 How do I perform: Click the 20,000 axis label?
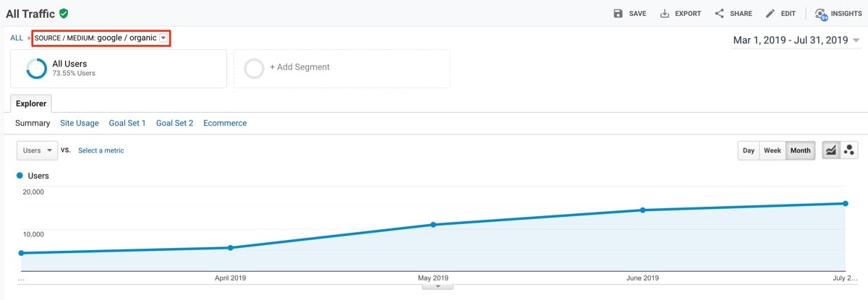(34, 192)
